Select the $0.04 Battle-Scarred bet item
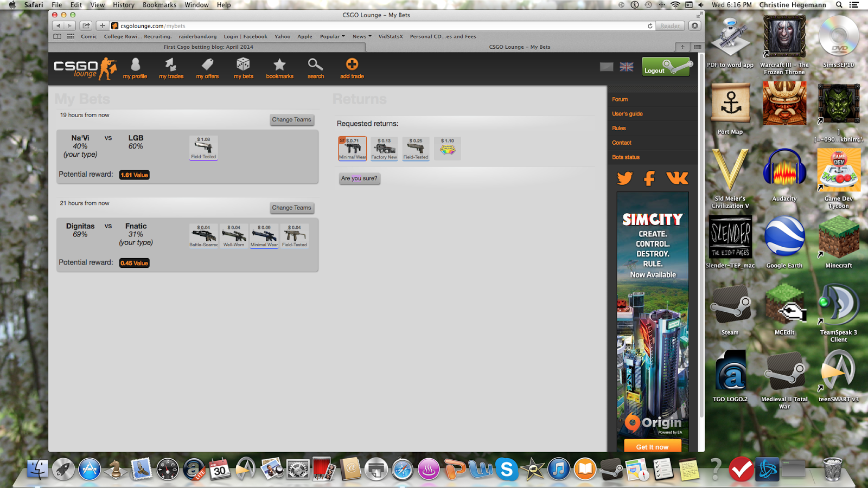 click(x=203, y=236)
